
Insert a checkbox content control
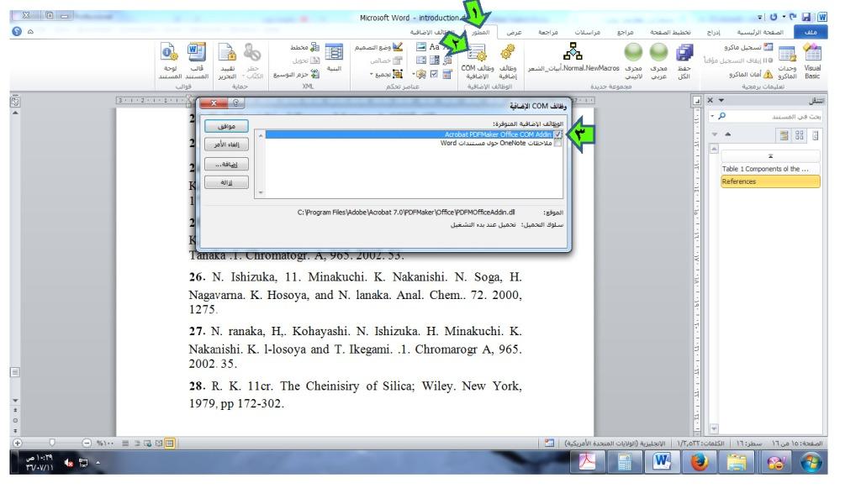[x=434, y=75]
